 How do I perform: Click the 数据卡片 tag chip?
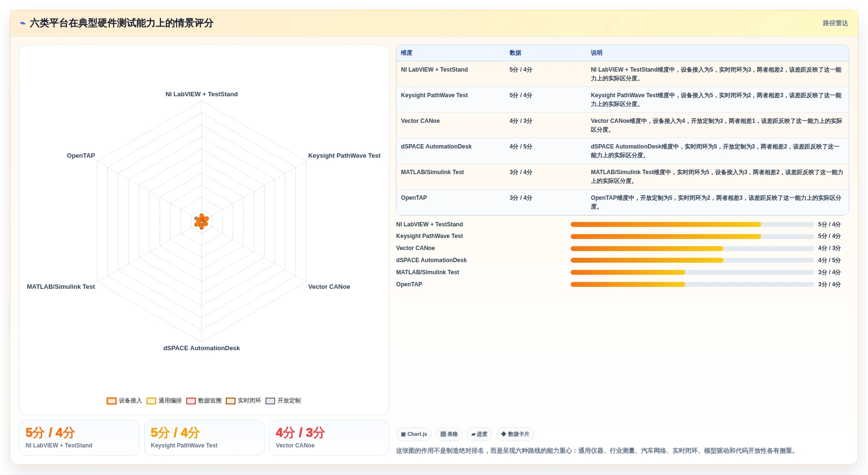[x=515, y=434]
